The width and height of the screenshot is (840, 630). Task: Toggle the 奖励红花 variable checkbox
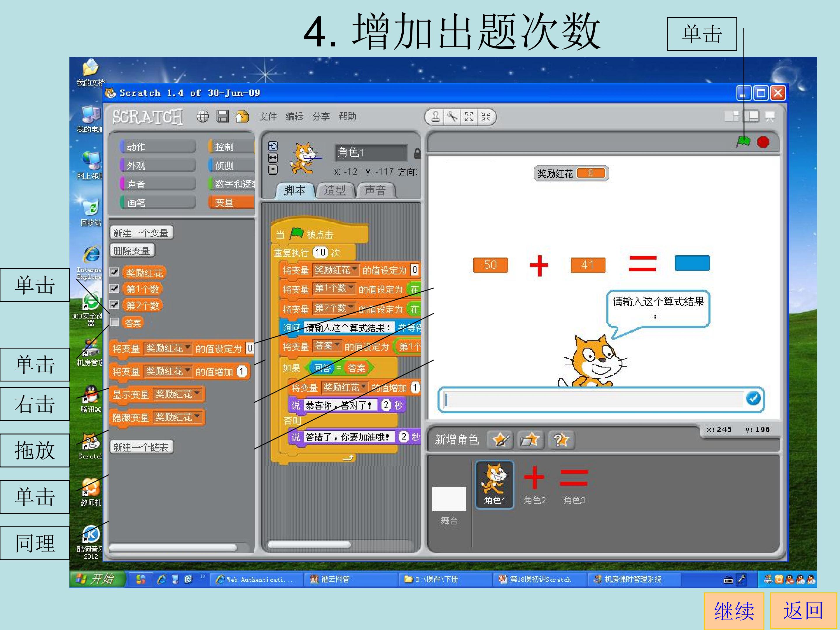114,272
